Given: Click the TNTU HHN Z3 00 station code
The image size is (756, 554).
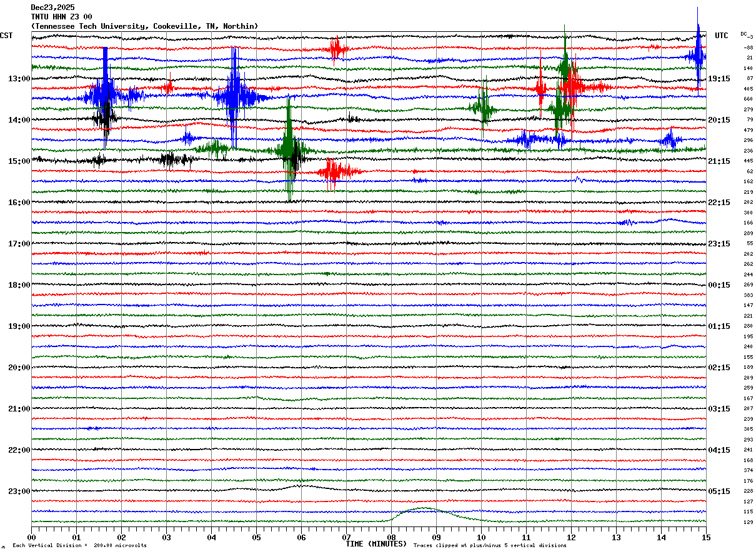Looking at the screenshot, I should tap(61, 17).
